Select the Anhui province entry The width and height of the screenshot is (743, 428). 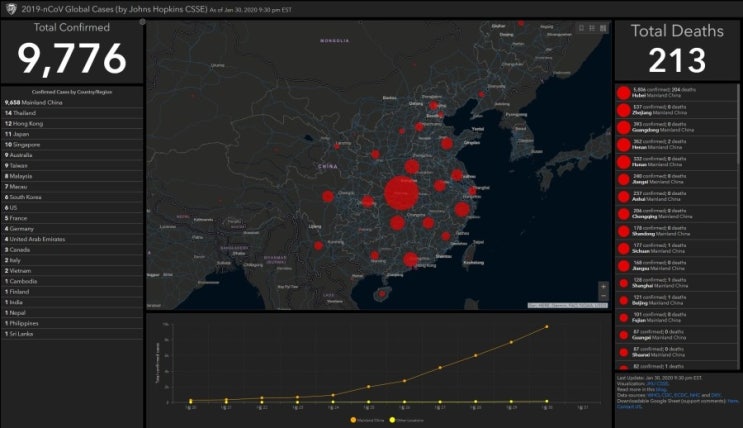click(x=676, y=197)
